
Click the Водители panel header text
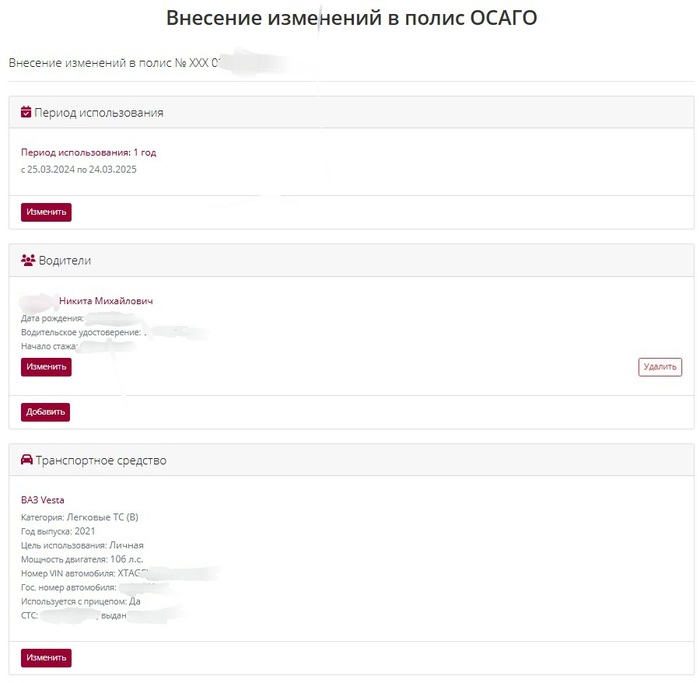pos(65,261)
